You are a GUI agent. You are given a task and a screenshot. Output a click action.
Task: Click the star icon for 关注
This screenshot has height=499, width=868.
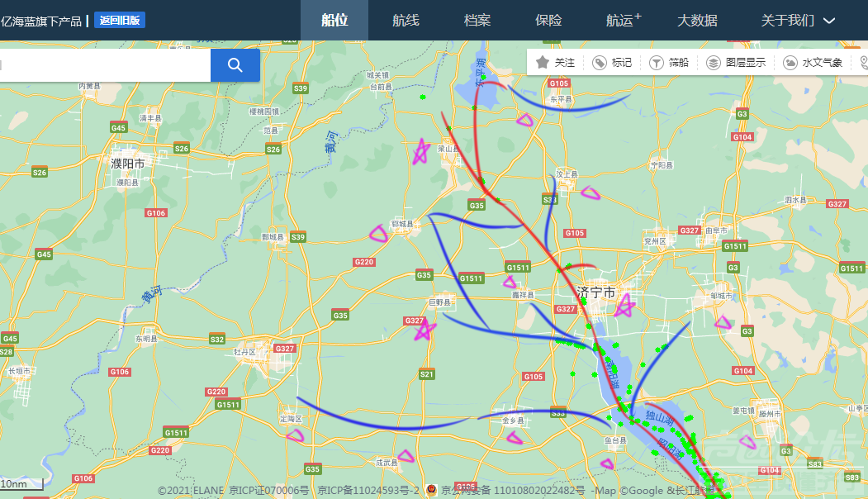543,62
